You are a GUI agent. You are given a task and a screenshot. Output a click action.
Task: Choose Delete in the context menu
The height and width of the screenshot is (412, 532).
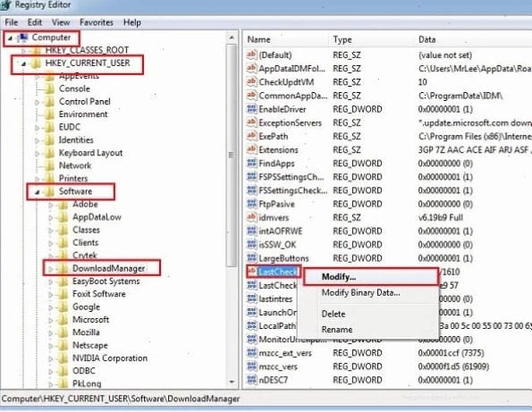[x=334, y=314]
